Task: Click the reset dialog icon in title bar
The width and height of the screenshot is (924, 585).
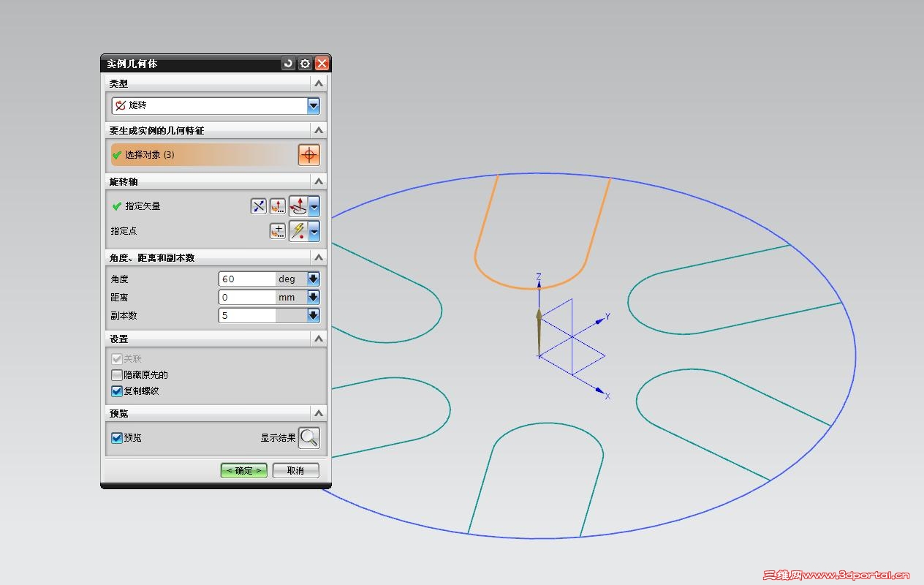Action: [288, 64]
